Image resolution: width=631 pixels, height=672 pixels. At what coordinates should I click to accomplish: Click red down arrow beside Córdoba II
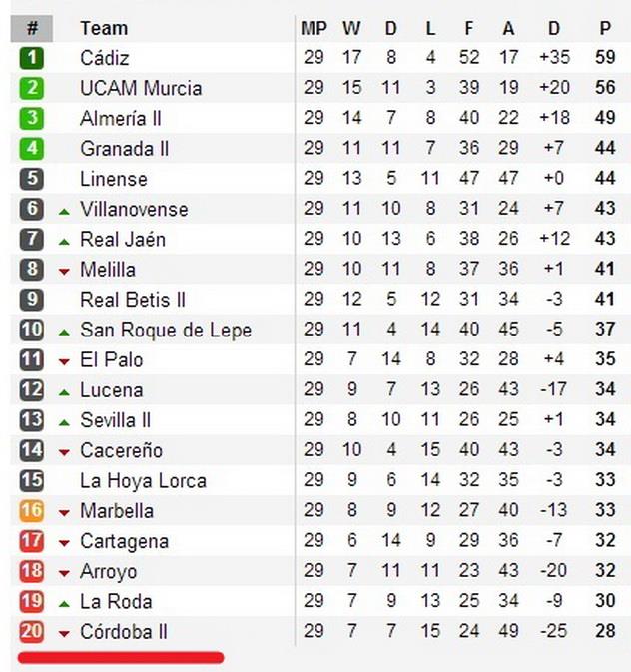coord(64,633)
